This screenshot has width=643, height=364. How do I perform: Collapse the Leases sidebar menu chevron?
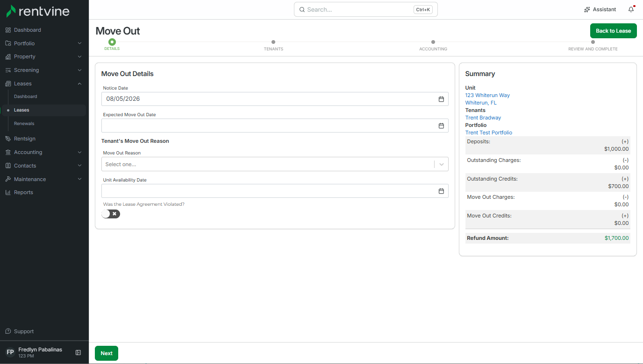pos(79,84)
